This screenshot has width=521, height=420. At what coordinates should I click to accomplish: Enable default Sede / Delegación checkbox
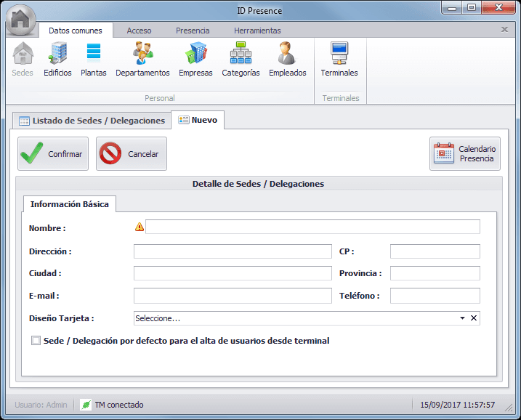click(36, 340)
